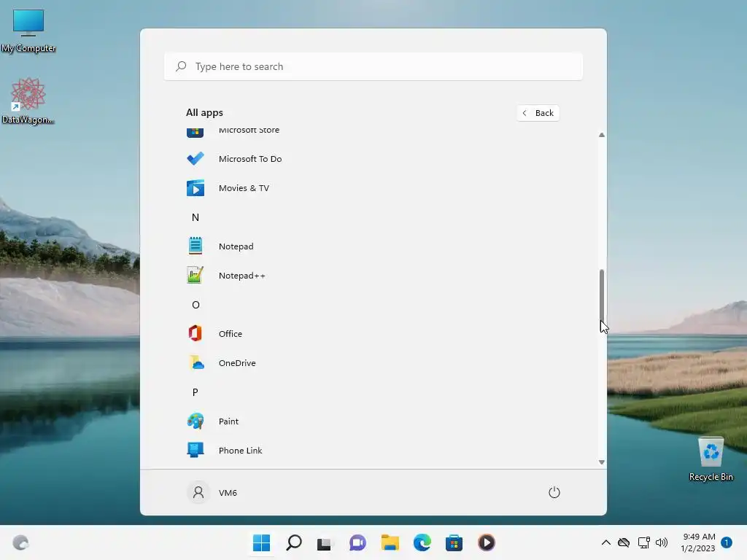Screen dimensions: 747x560
Task: Open the 'Notepad' label
Action: [236, 246]
